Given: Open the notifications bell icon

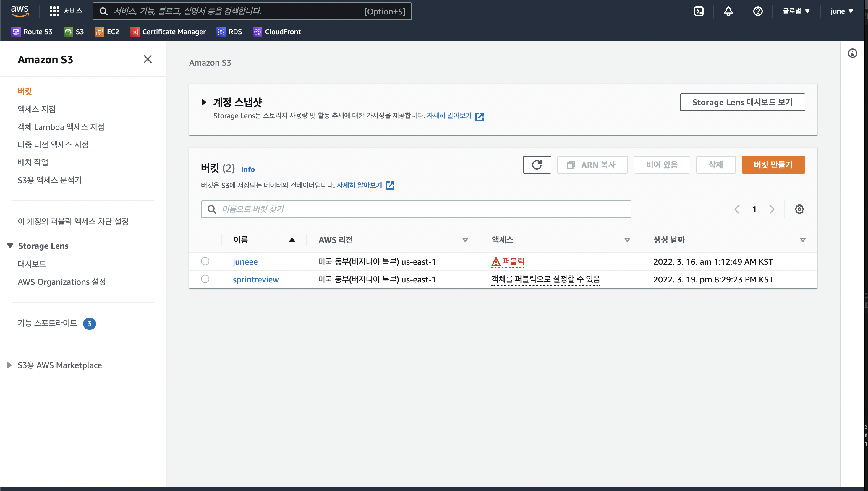Looking at the screenshot, I should 728,11.
